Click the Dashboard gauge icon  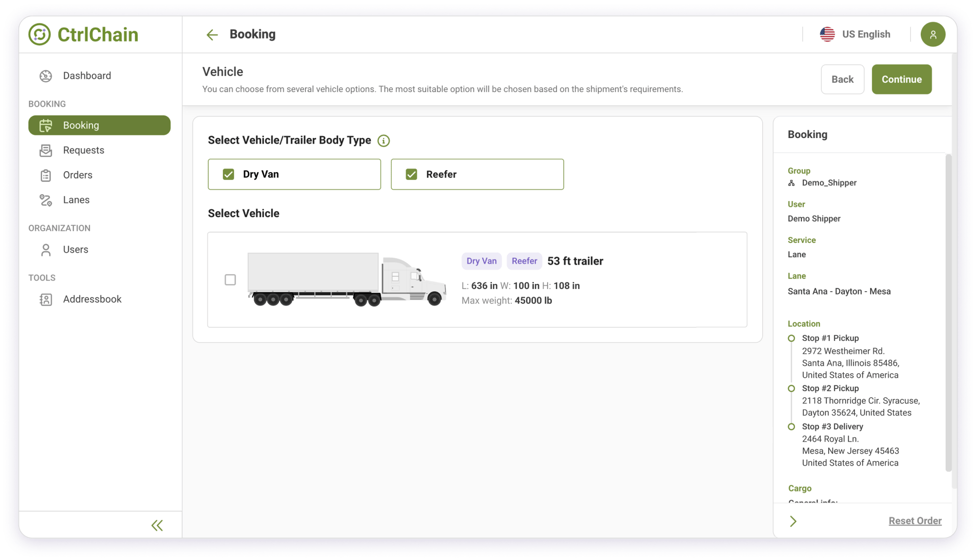[46, 76]
